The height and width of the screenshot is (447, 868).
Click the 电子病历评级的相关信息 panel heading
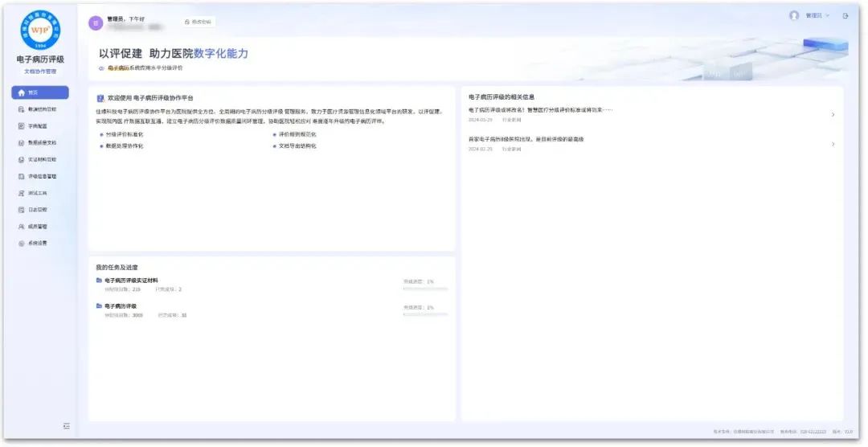[x=502, y=97]
